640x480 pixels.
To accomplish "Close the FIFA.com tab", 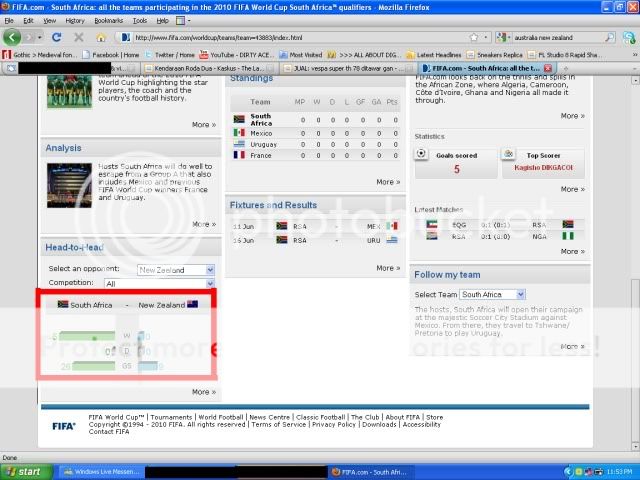I will point(548,68).
